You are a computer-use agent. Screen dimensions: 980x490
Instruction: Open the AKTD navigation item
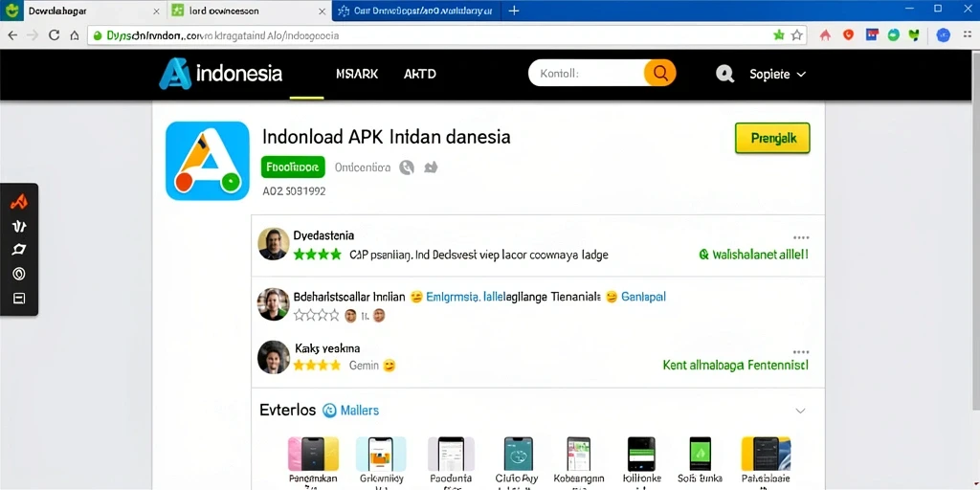(420, 74)
